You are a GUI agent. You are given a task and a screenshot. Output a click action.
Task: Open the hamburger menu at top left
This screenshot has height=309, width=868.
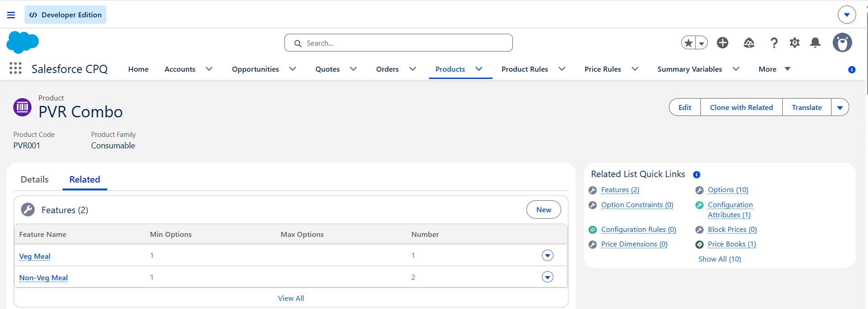(11, 15)
